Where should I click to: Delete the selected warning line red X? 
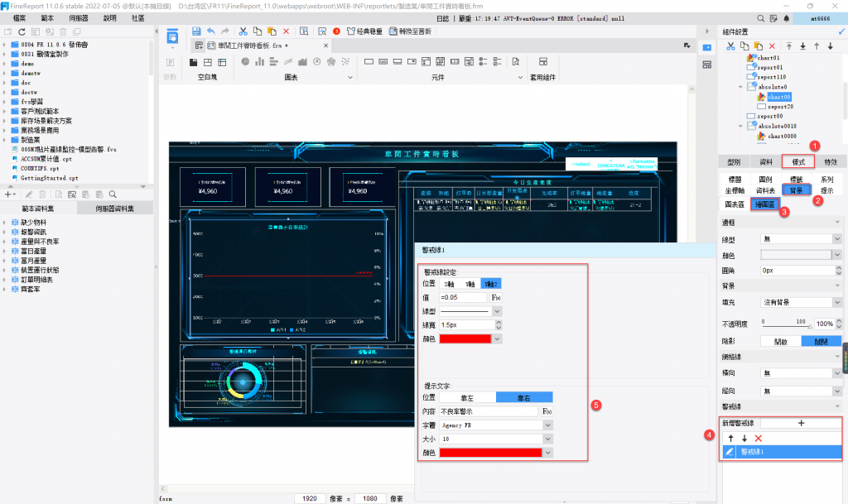759,438
